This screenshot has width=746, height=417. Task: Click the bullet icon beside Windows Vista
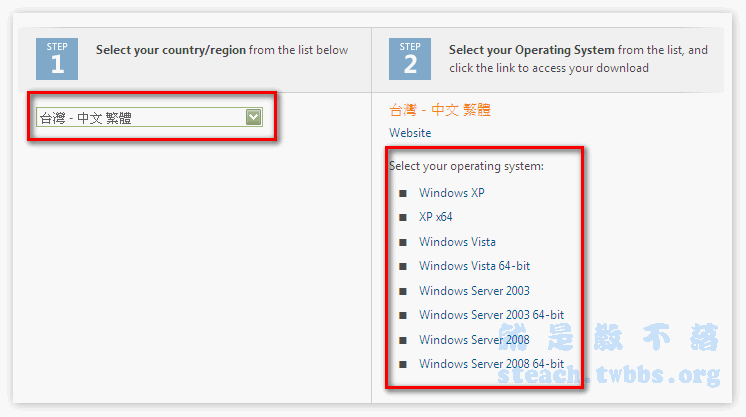coord(403,242)
